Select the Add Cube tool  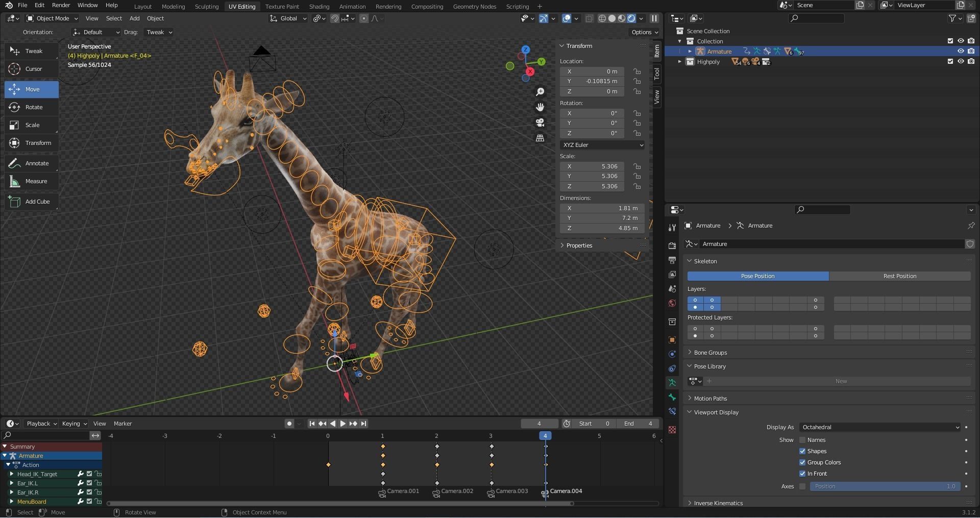(32, 202)
